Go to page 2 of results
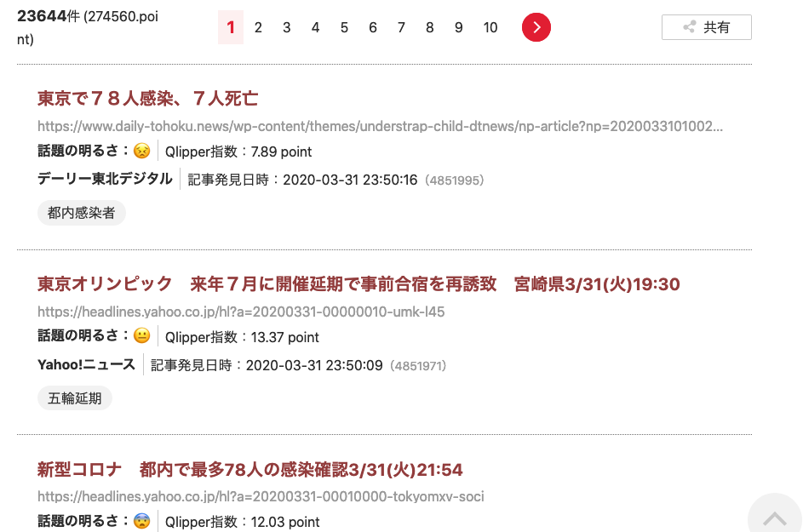This screenshot has height=532, width=803. [x=258, y=28]
